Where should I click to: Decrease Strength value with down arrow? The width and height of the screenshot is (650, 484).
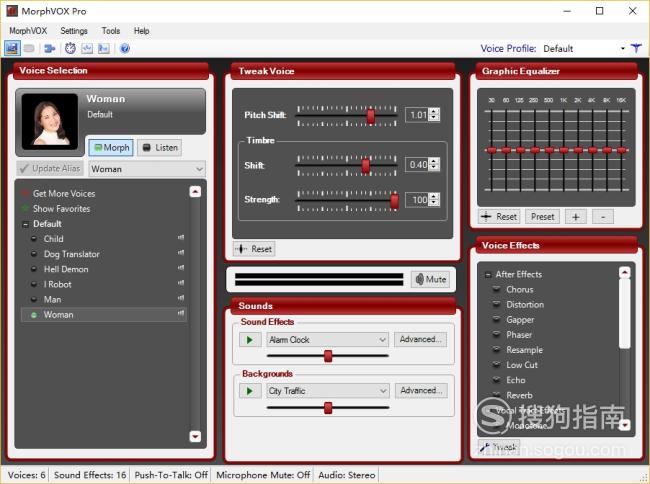(x=434, y=203)
